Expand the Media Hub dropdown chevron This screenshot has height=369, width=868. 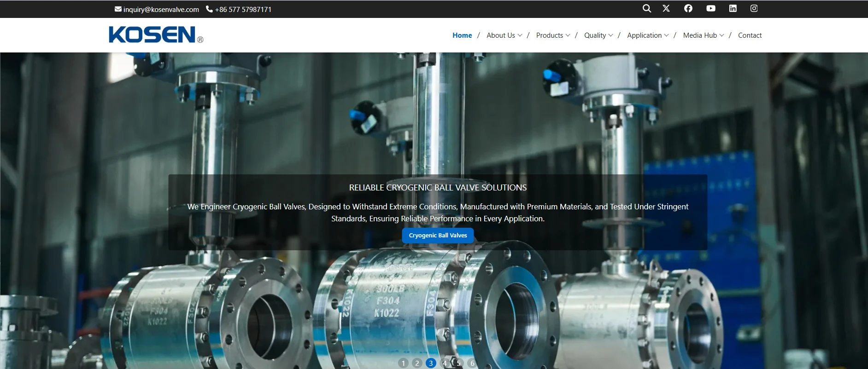(722, 35)
